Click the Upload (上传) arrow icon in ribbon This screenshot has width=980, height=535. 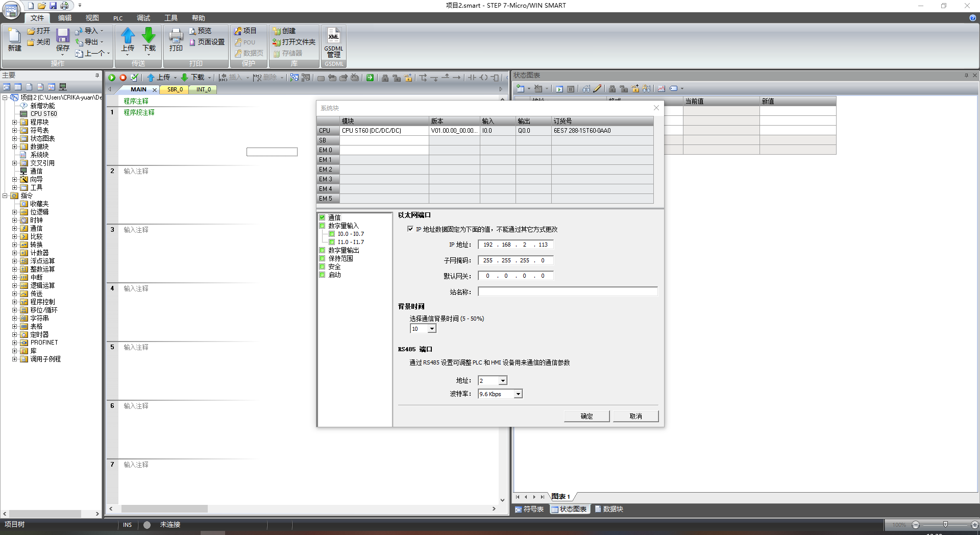(128, 36)
